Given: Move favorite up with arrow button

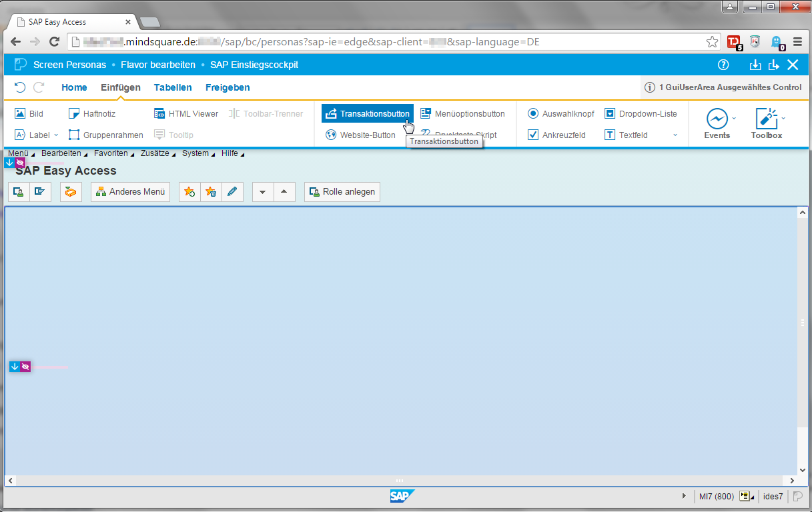Looking at the screenshot, I should (284, 192).
